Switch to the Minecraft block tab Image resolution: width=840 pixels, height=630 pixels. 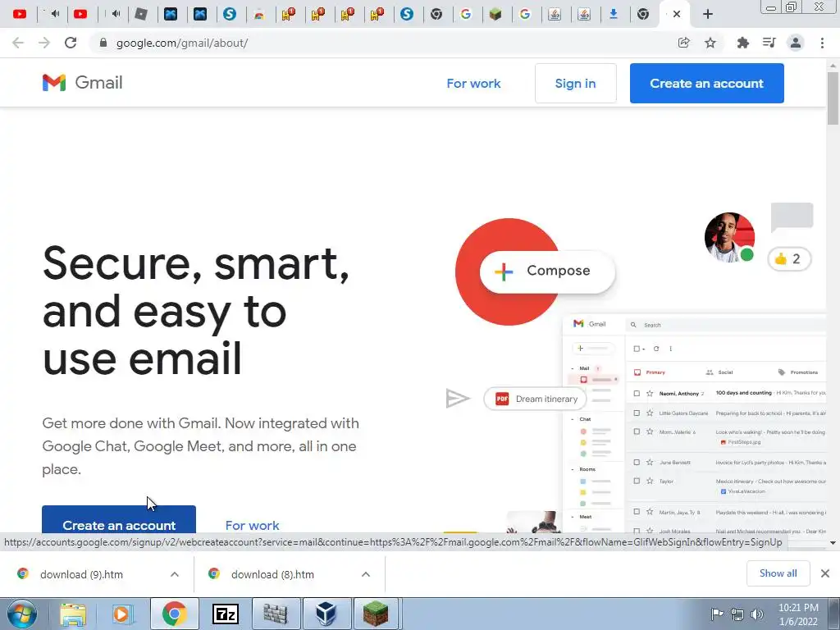tap(495, 15)
